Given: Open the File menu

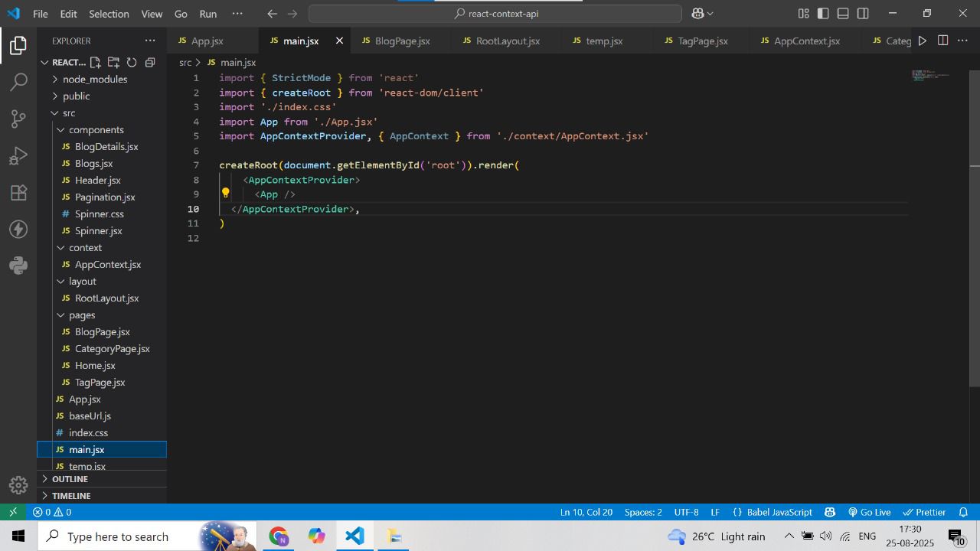Looking at the screenshot, I should coord(40,14).
